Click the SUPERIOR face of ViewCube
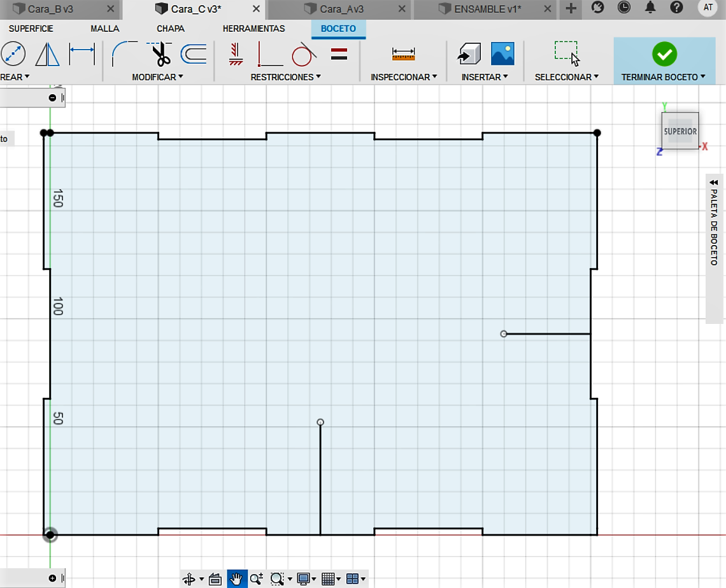The width and height of the screenshot is (726, 588). 680,131
